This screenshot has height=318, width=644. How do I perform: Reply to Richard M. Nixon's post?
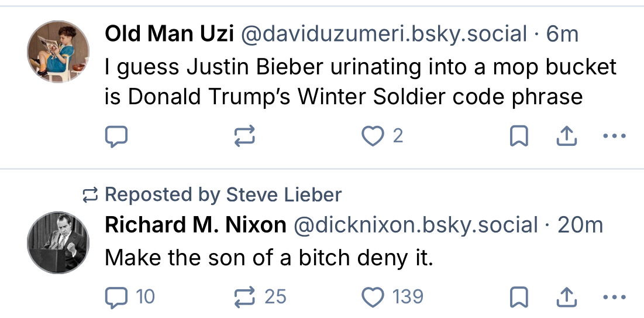(x=116, y=297)
